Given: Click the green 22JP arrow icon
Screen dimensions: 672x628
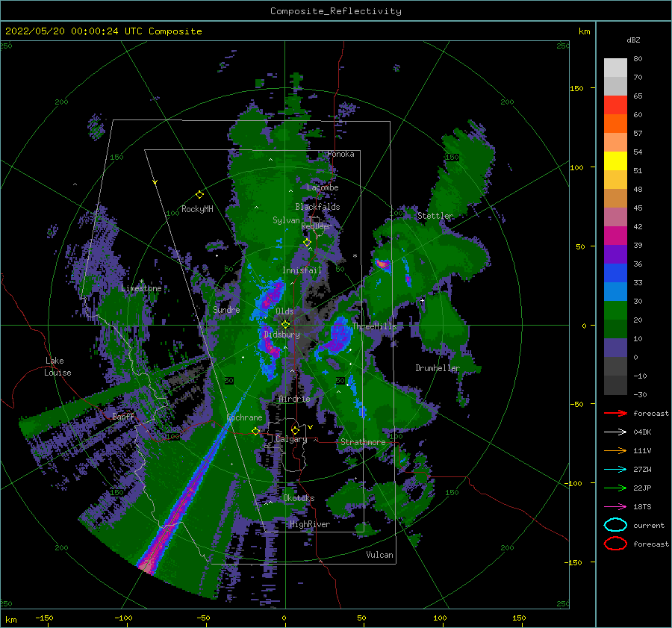Looking at the screenshot, I should [615, 488].
